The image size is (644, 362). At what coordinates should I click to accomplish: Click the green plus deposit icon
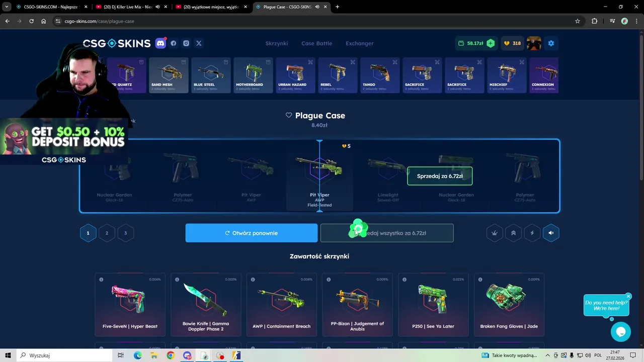click(x=491, y=43)
